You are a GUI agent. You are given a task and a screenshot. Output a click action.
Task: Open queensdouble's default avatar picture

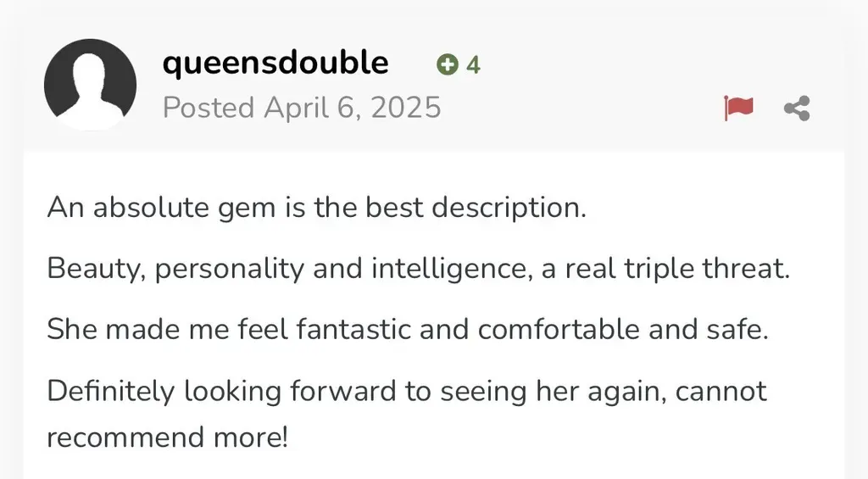coord(90,85)
